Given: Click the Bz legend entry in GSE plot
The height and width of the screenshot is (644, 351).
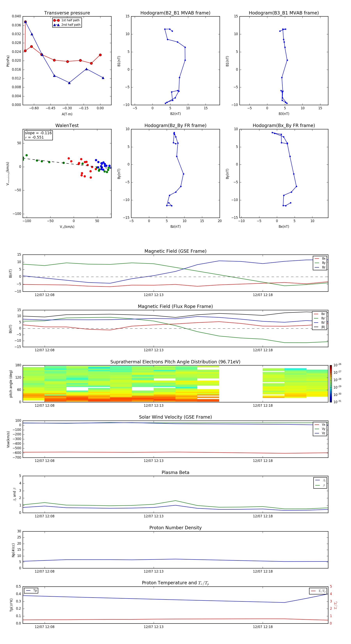Looking at the screenshot, I should pos(320,267).
